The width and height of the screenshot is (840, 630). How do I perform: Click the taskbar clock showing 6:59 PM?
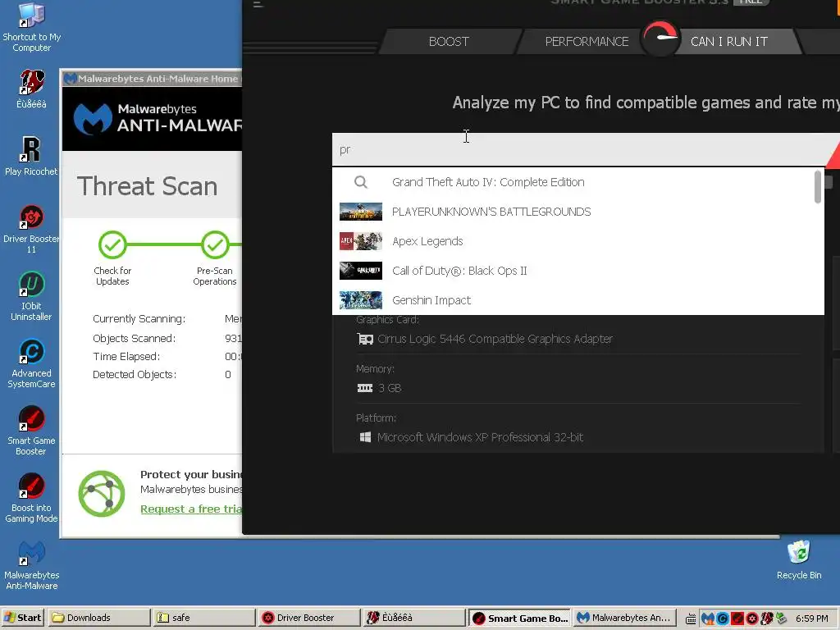pyautogui.click(x=811, y=619)
